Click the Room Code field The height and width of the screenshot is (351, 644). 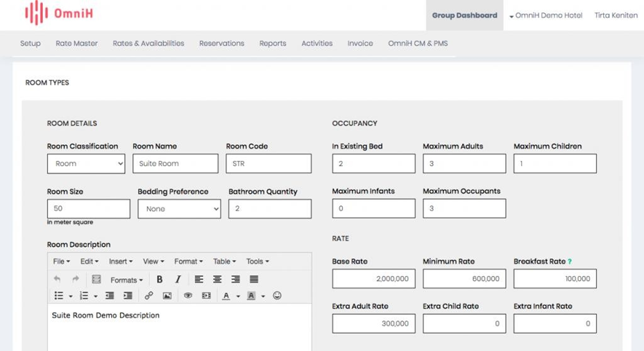269,164
